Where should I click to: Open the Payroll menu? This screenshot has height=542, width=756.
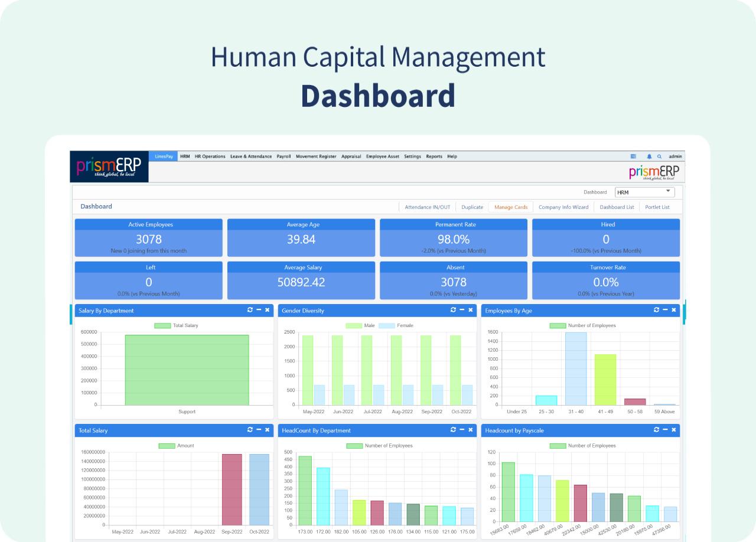283,156
